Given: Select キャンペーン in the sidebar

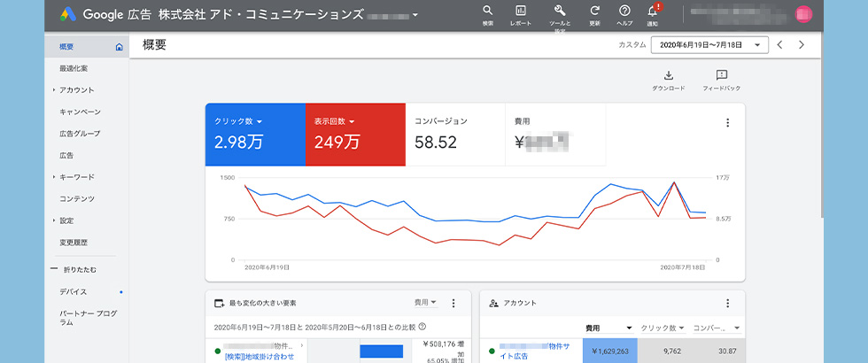Looking at the screenshot, I should (x=80, y=112).
